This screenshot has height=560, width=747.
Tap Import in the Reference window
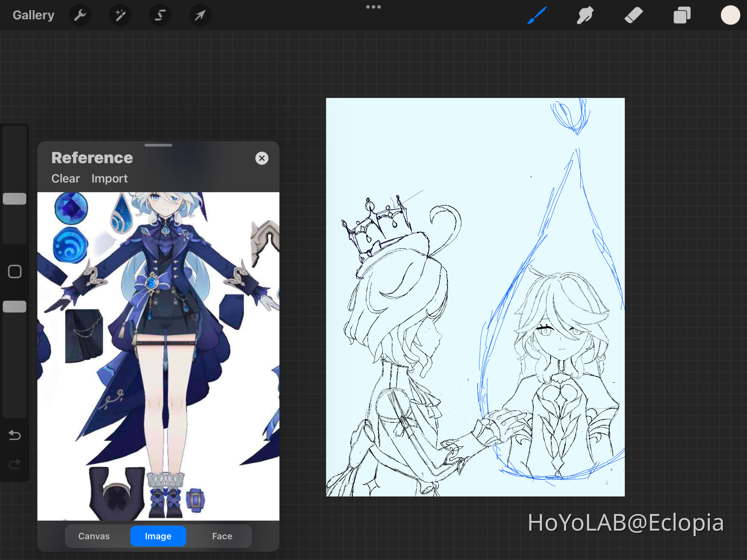pos(109,178)
